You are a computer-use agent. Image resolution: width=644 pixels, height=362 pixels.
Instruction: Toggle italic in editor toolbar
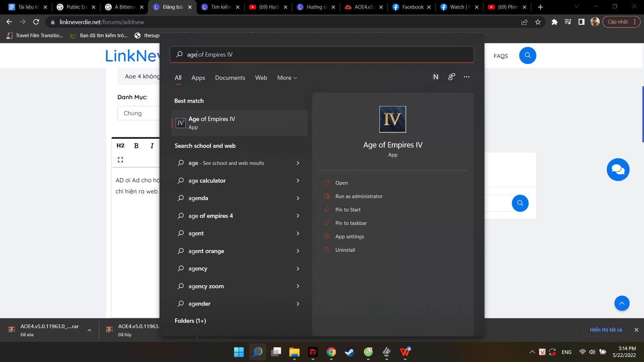(152, 145)
